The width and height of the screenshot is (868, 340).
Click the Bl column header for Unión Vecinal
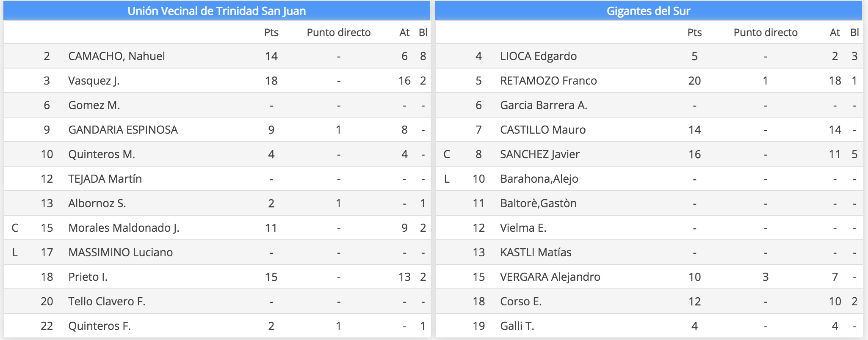(x=423, y=33)
